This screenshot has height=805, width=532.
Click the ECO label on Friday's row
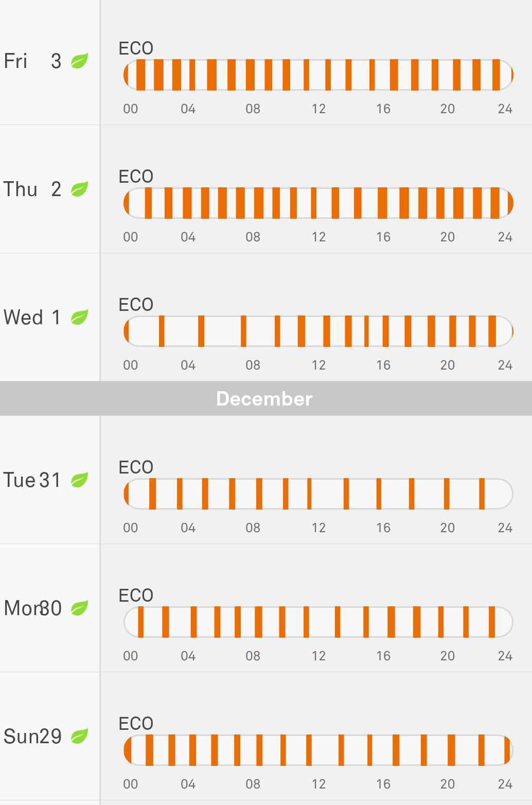tap(136, 48)
